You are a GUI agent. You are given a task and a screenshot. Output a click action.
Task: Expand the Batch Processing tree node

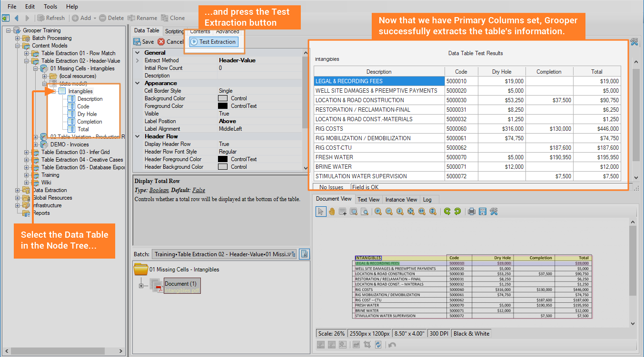click(x=18, y=38)
